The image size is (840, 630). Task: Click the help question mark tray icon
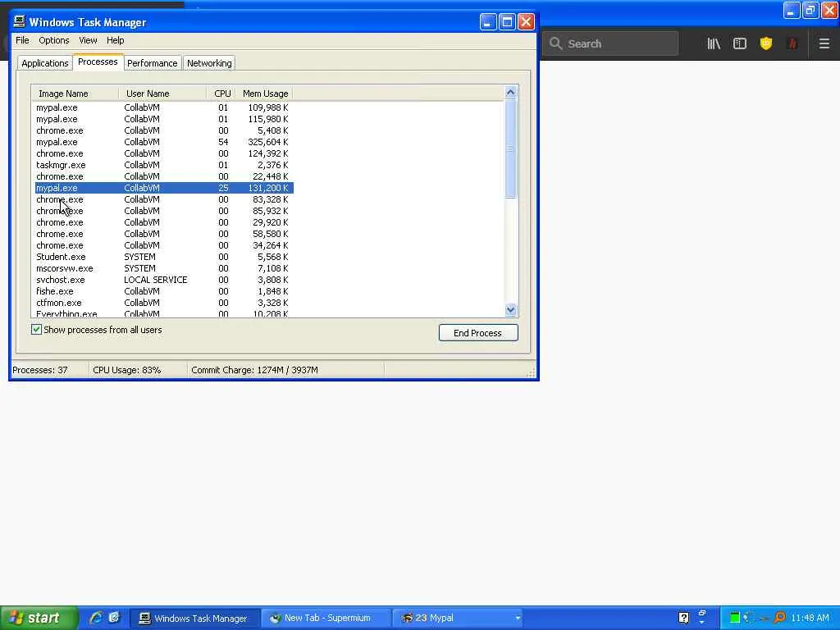pos(683,619)
